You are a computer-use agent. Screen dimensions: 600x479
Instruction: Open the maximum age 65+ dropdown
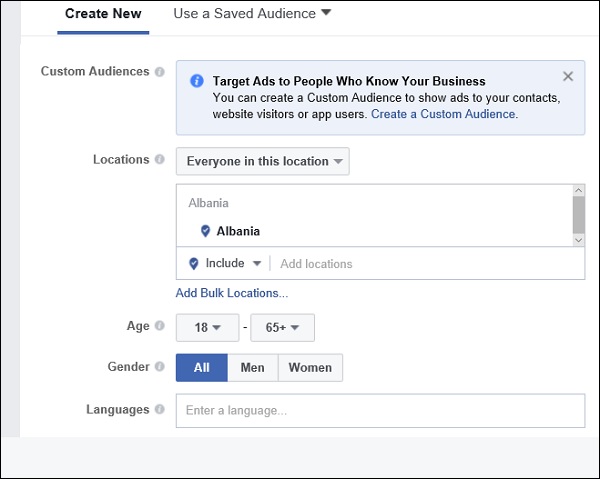[x=283, y=327]
